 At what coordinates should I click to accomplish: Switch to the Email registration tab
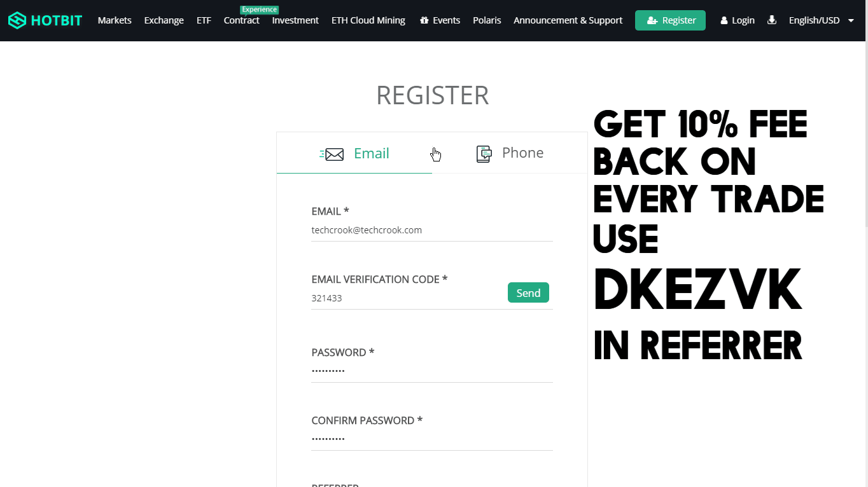tap(354, 153)
